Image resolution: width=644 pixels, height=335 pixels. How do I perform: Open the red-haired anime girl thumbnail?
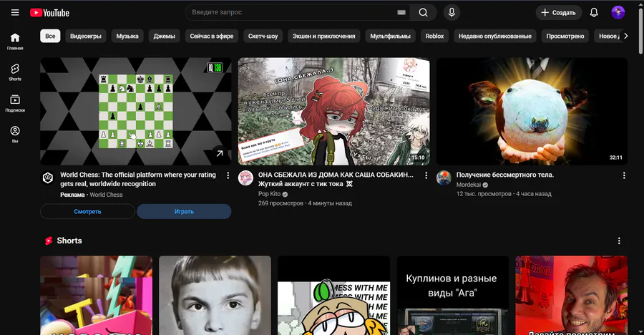coord(334,112)
